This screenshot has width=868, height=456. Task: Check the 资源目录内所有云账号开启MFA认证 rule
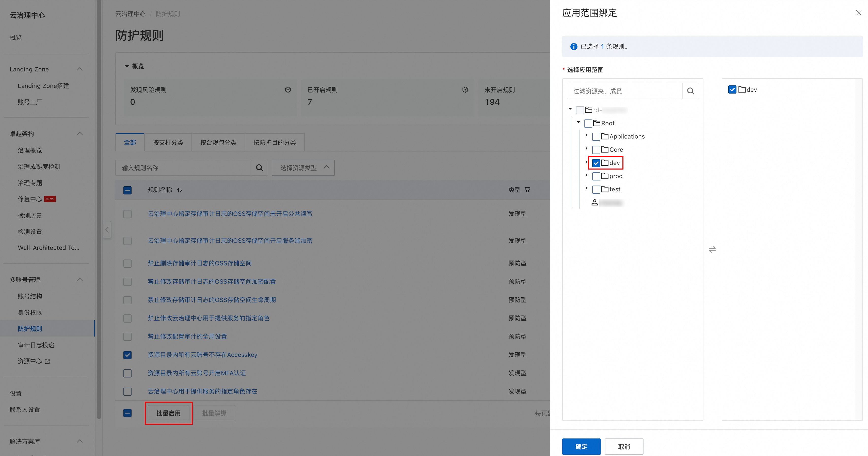tap(127, 373)
